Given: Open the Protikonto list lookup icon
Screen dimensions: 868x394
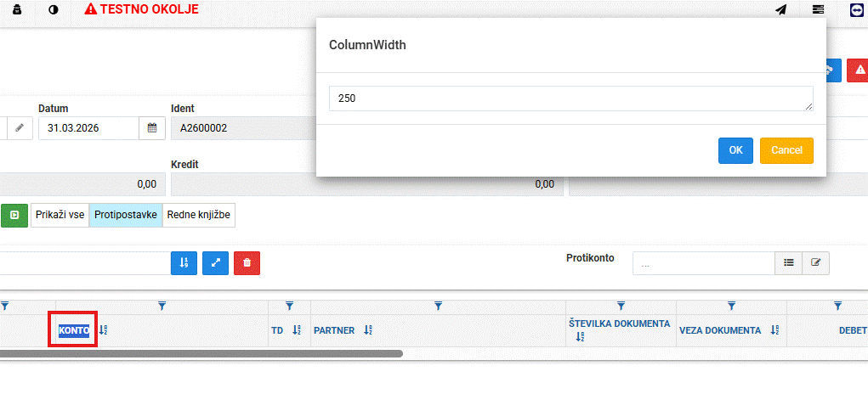Looking at the screenshot, I should [x=788, y=263].
